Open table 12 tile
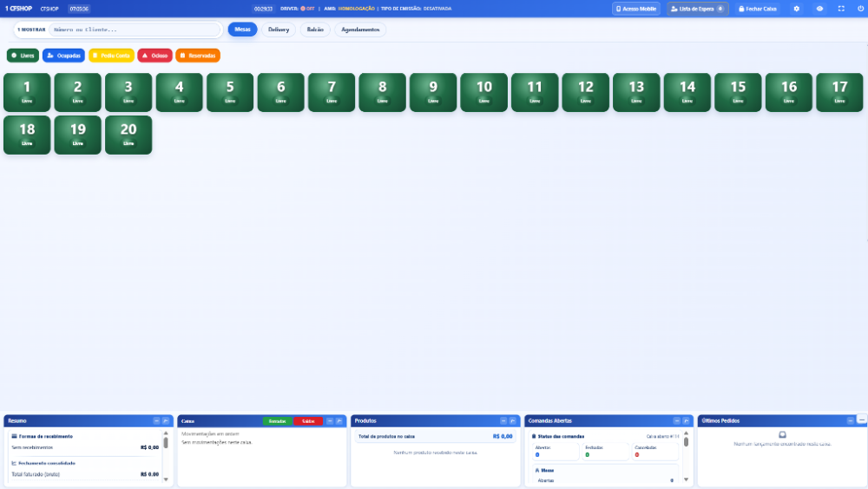This screenshot has width=868, height=489. pos(586,92)
